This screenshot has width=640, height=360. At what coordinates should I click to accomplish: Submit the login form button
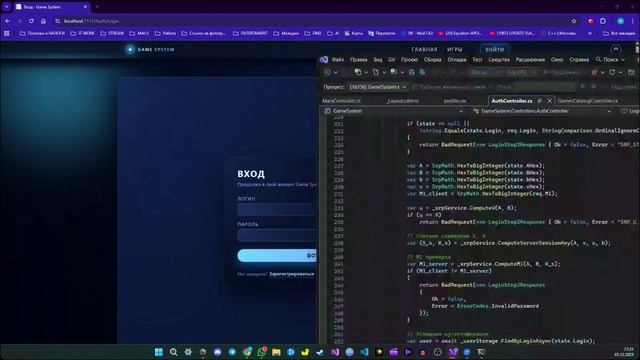click(277, 256)
